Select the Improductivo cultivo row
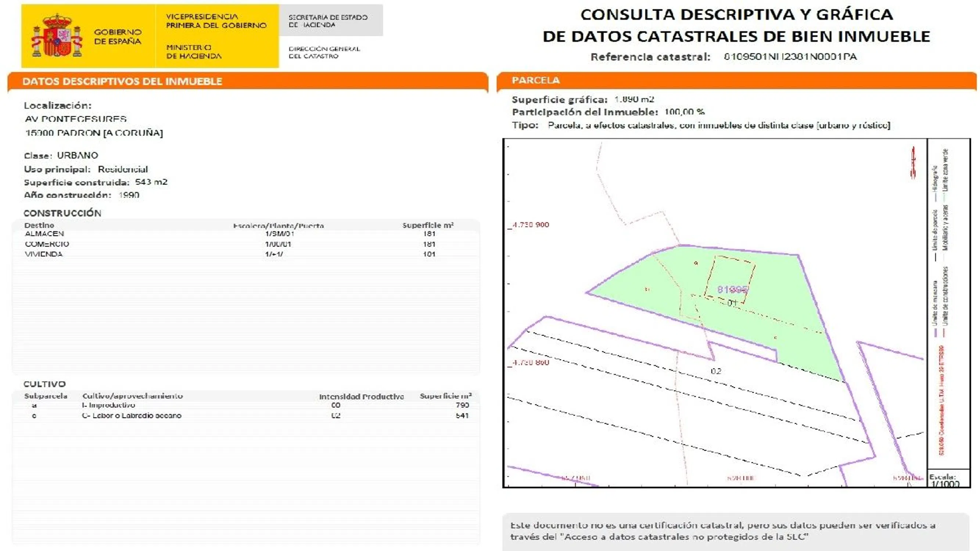This screenshot has height=551, width=980. click(x=108, y=406)
